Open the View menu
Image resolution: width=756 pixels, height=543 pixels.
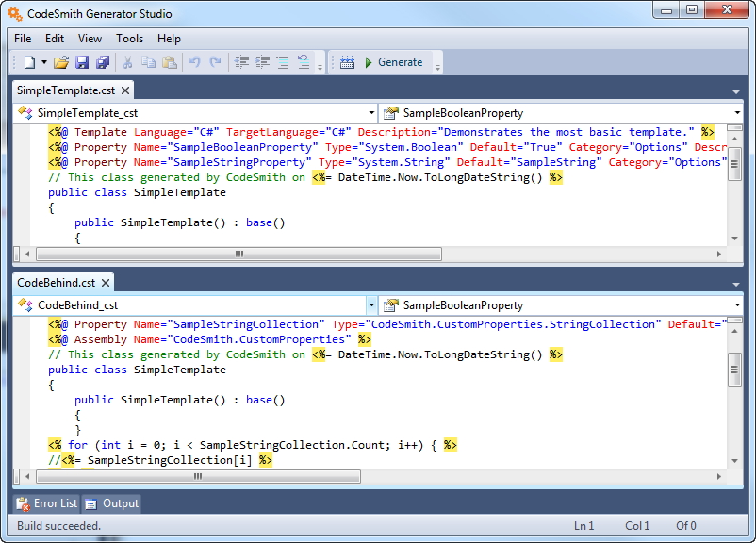pos(90,39)
